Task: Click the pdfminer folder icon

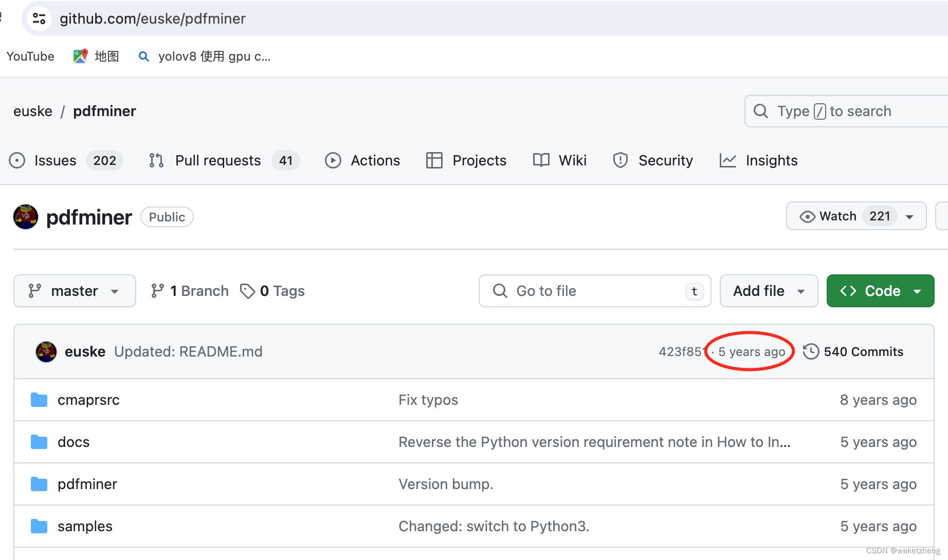Action: coord(39,484)
